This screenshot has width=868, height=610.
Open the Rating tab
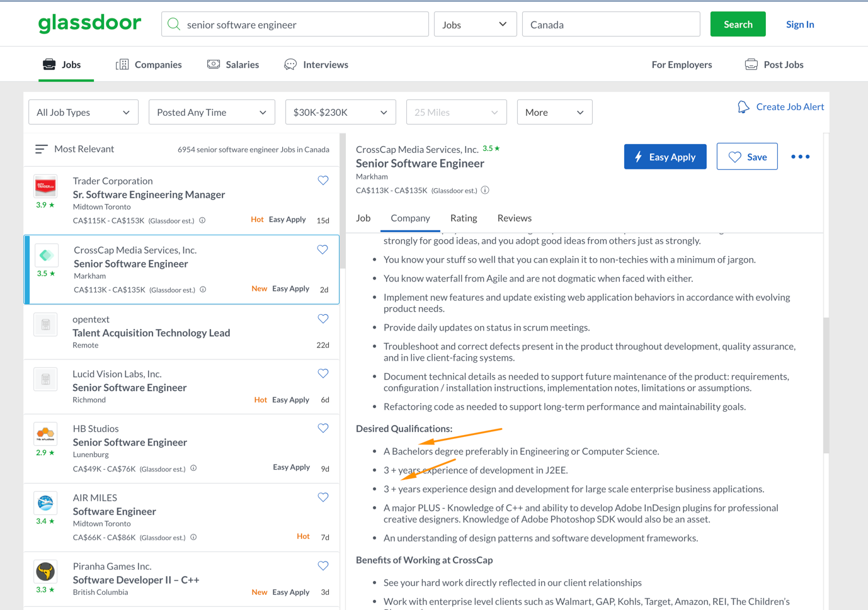tap(464, 218)
